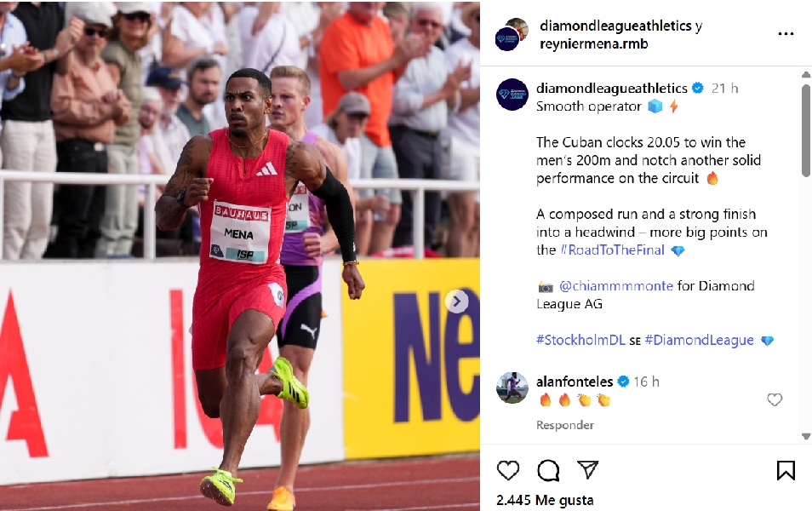Open alanfonteles username in comments
Screen dimensions: 812x511
(575, 382)
